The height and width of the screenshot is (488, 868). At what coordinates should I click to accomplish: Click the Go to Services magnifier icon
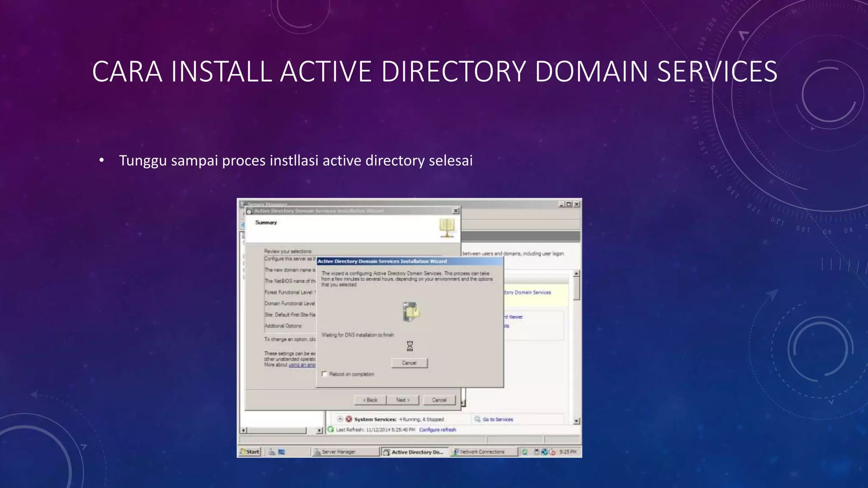pos(478,419)
